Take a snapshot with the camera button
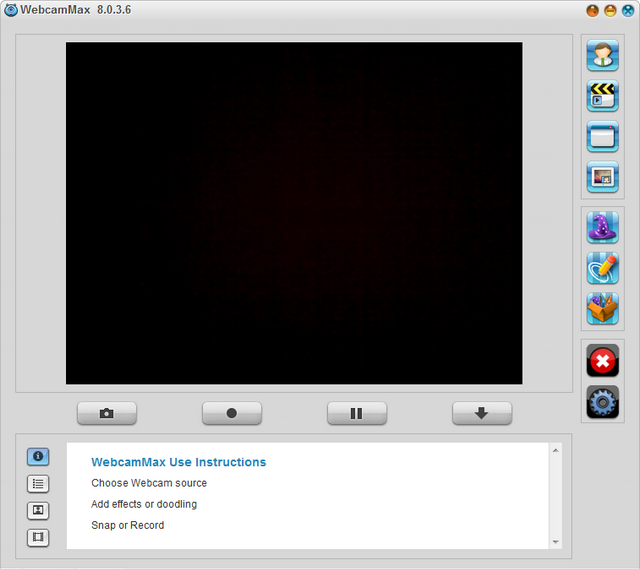Viewport: 640px width, 569px height. click(107, 413)
